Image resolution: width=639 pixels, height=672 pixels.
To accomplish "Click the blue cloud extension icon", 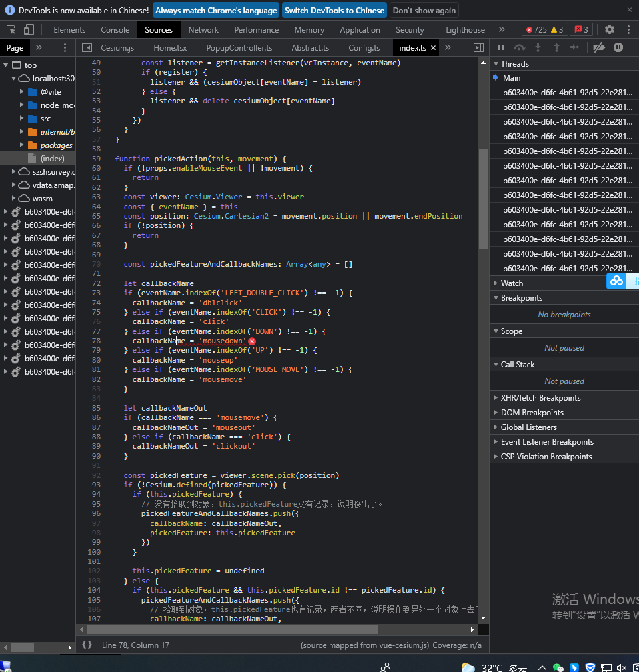I will (x=616, y=281).
